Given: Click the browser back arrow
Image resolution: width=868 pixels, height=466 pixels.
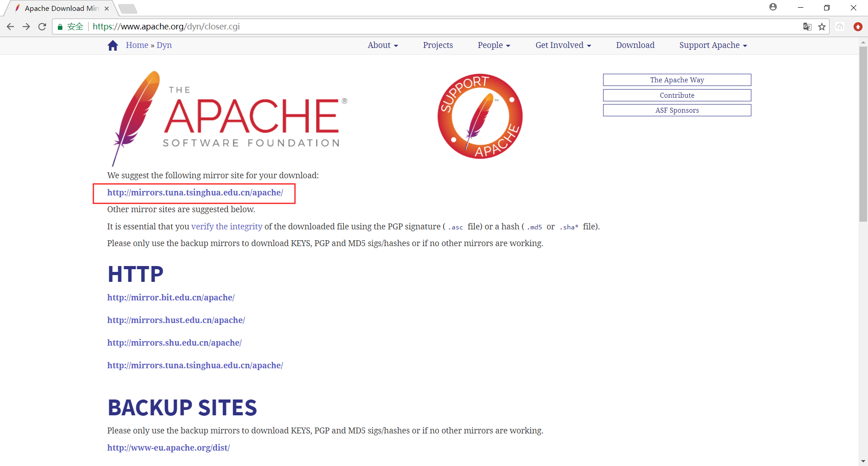Looking at the screenshot, I should tap(10, 27).
